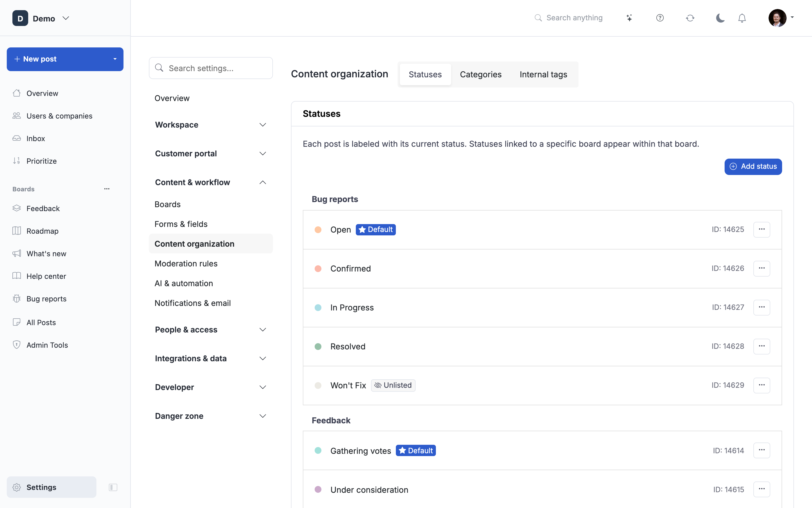Expand the Customer portal section
The image size is (812, 508).
click(211, 154)
